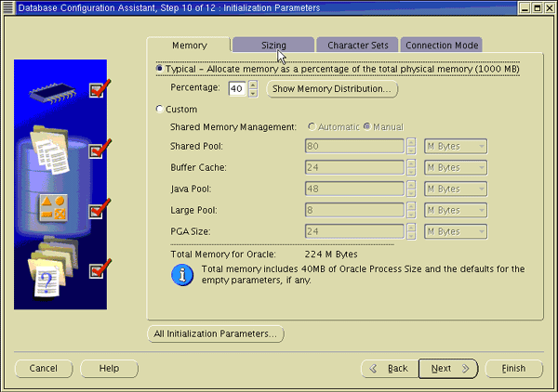Viewport: 558px width, 392px height.
Task: Open the Large Pool units dropdown
Action: point(456,210)
